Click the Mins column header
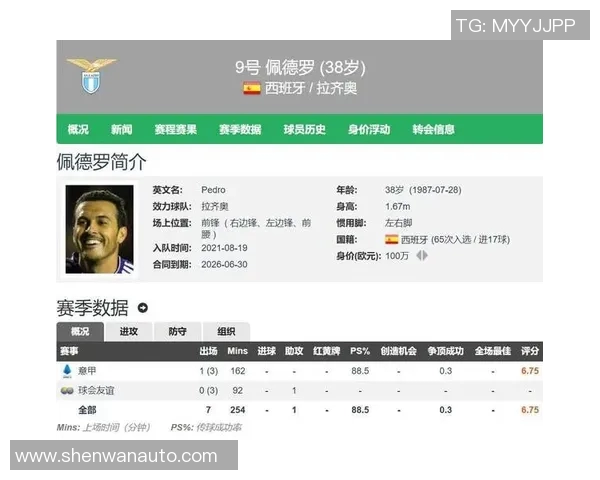600x480 pixels. point(238,351)
